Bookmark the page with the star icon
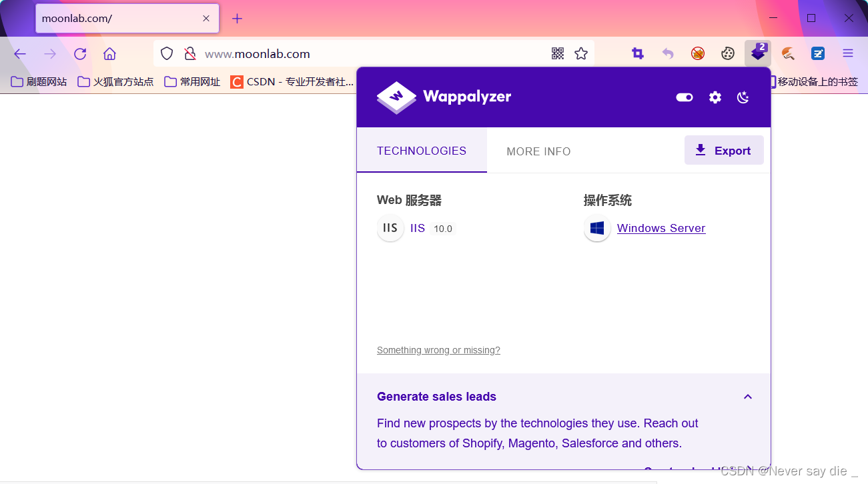This screenshot has width=868, height=484. point(580,53)
